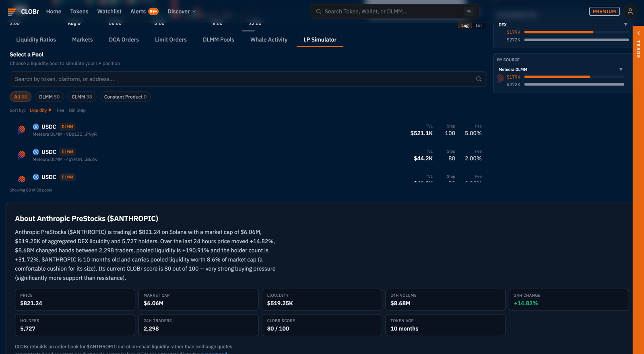Click the 24H Volume $8.68M card
The height and width of the screenshot is (354, 644).
(x=445, y=300)
